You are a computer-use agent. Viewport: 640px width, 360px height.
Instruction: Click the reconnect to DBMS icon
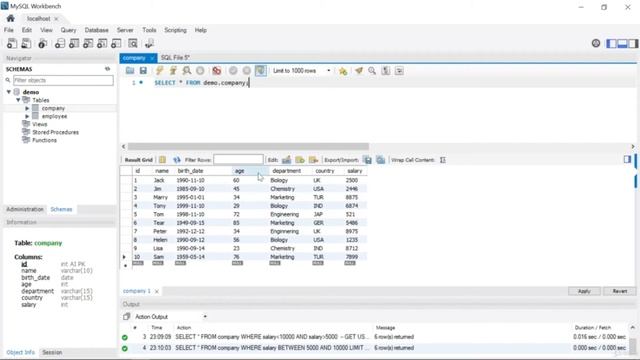(x=149, y=43)
